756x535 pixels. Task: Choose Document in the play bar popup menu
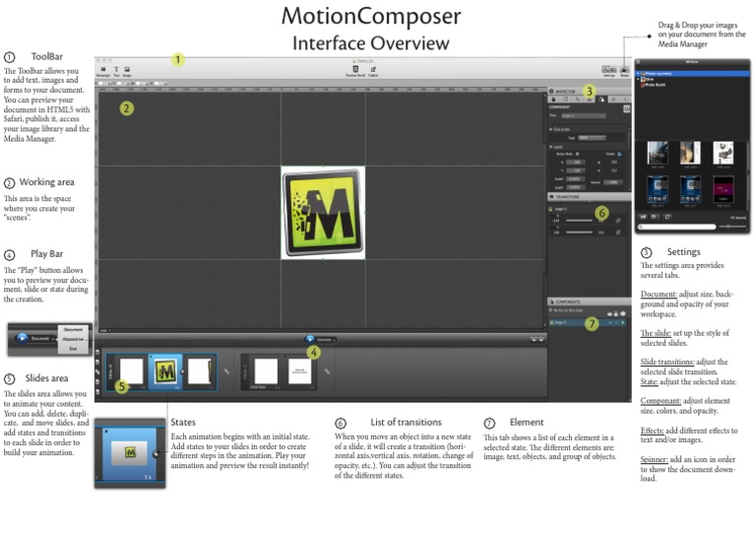click(x=73, y=329)
